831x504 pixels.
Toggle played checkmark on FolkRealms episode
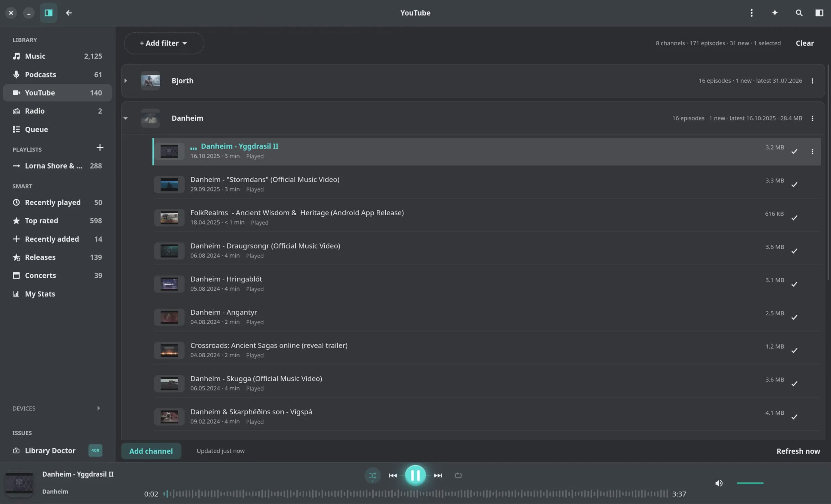794,218
